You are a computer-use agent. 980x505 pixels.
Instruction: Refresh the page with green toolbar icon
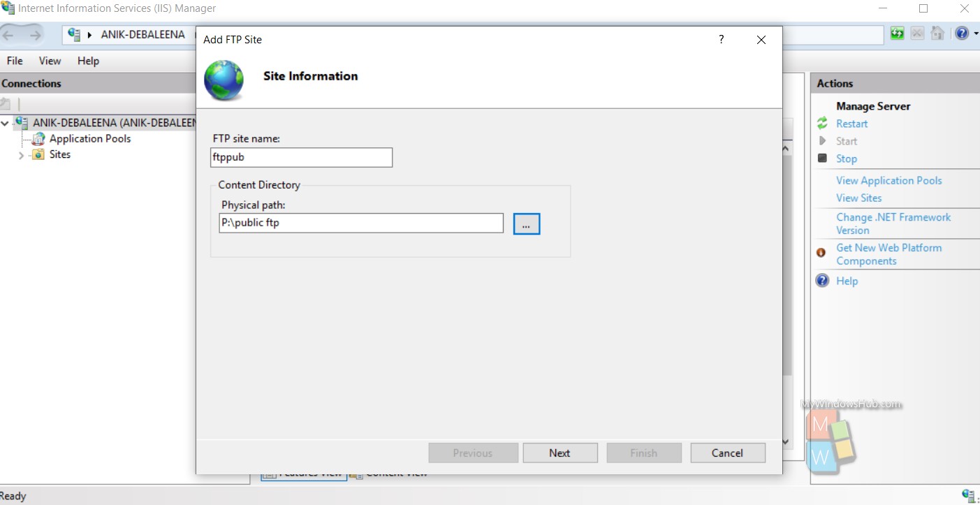[x=897, y=34]
